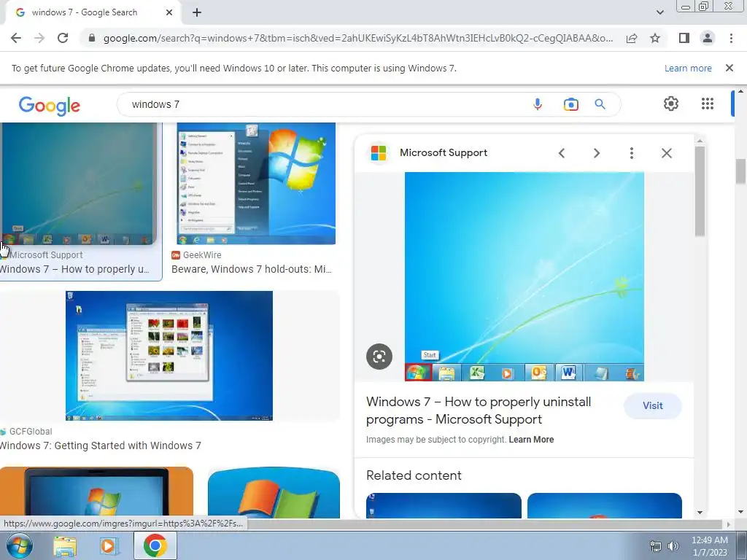747x560 pixels.
Task: Close the windows 7 Google Search tab
Action: (169, 12)
